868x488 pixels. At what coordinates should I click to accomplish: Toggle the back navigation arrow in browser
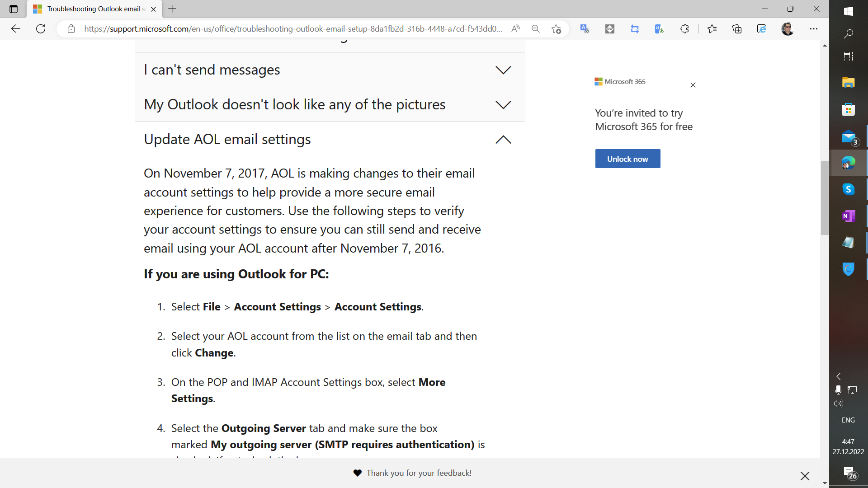pyautogui.click(x=15, y=28)
